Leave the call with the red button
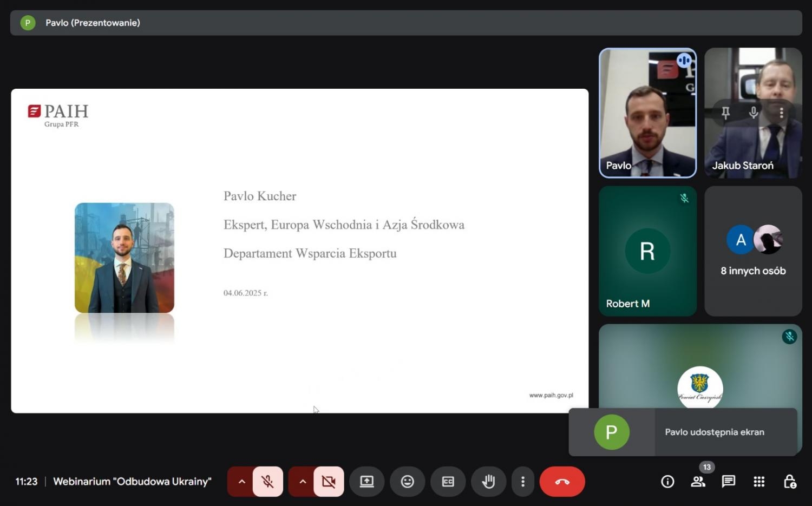 point(562,481)
